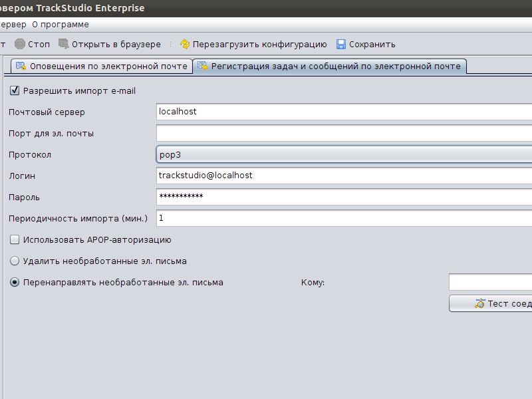Switch to "Оповещения по электронной почте" tab
Screen dimensions: 532x399
106,66
